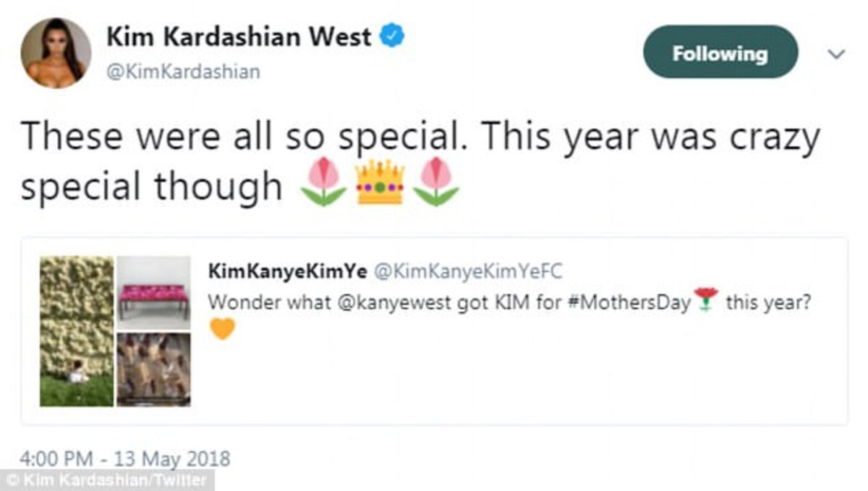
Task: Open the quoted tweet card
Action: (434, 331)
